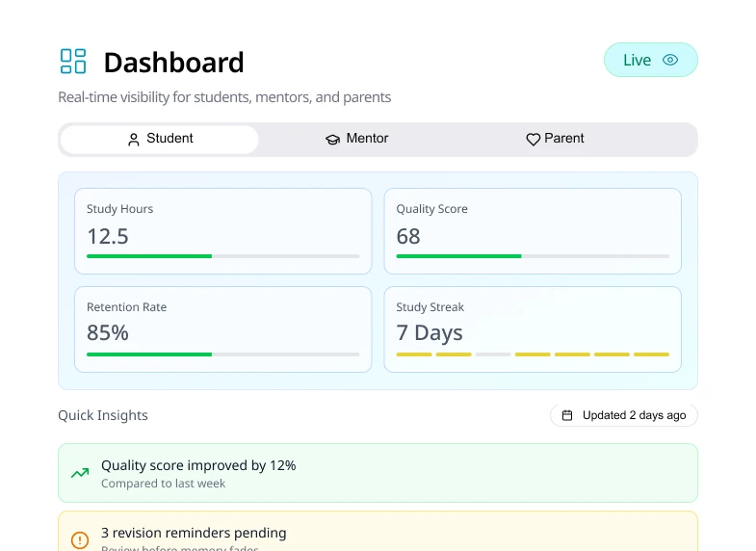Open the 3 revision reminders pending alert
The image size is (756, 551).
pos(378,533)
